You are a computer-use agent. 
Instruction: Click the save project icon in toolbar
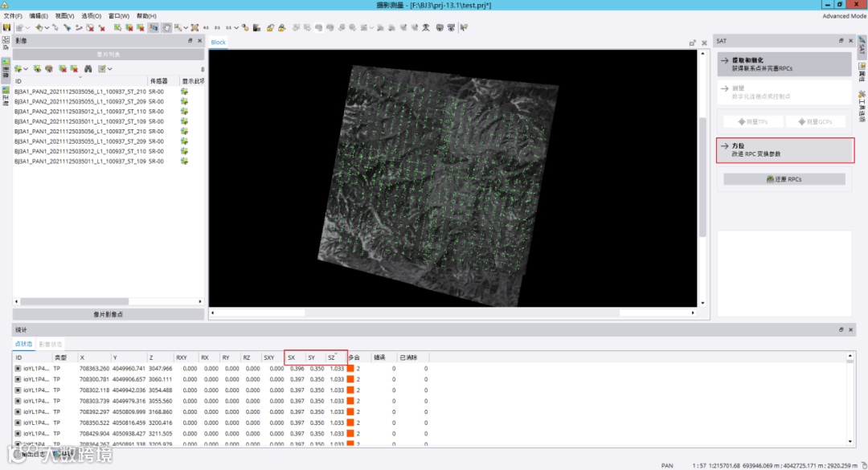tap(7, 27)
